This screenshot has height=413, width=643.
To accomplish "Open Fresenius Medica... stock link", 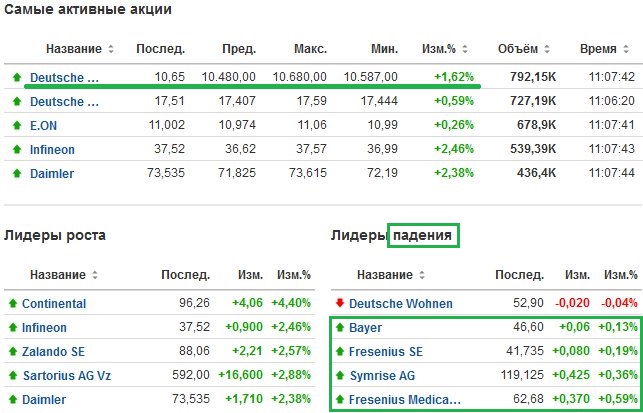I will pyautogui.click(x=405, y=399).
